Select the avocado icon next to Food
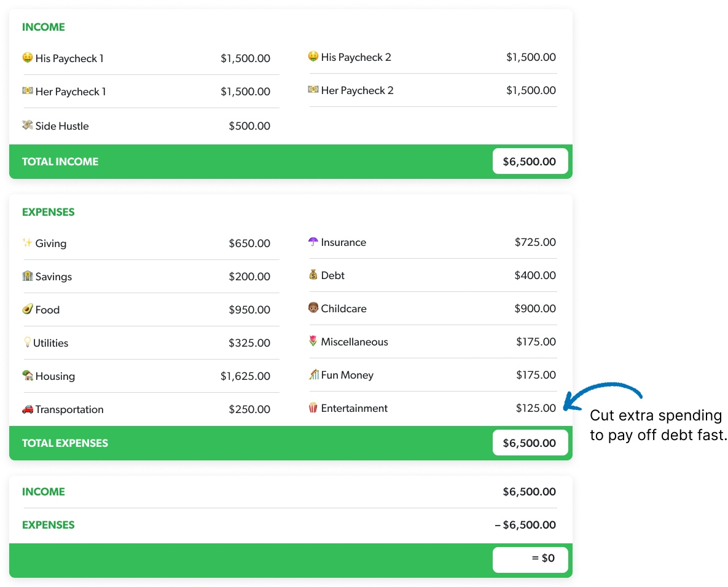 [28, 309]
